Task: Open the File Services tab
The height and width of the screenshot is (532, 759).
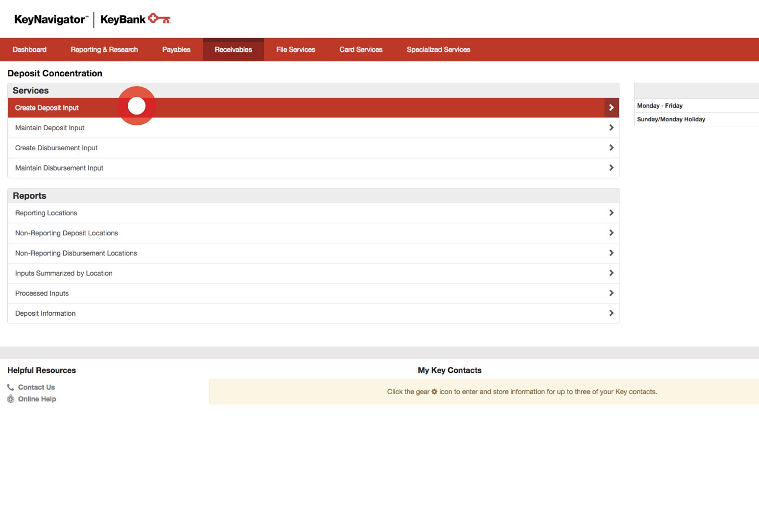Action: pos(295,49)
